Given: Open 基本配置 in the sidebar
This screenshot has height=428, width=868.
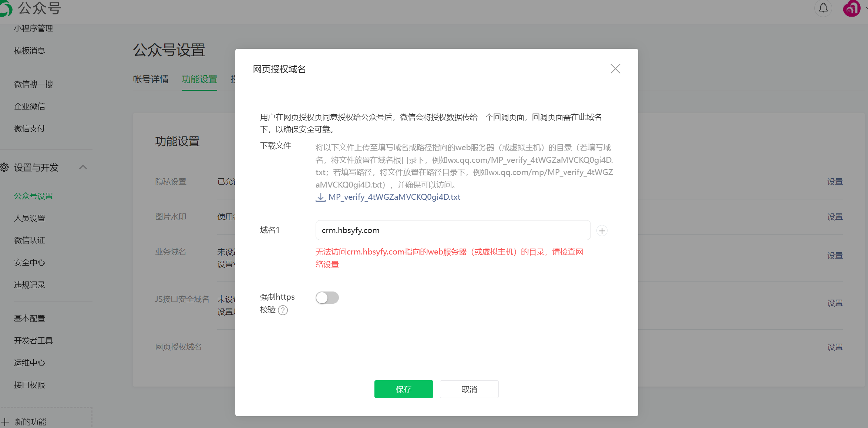Looking at the screenshot, I should pos(30,319).
